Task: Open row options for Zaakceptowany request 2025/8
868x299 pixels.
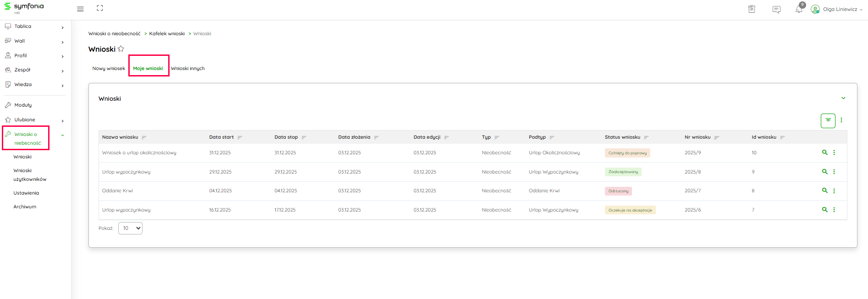Action: coord(834,172)
